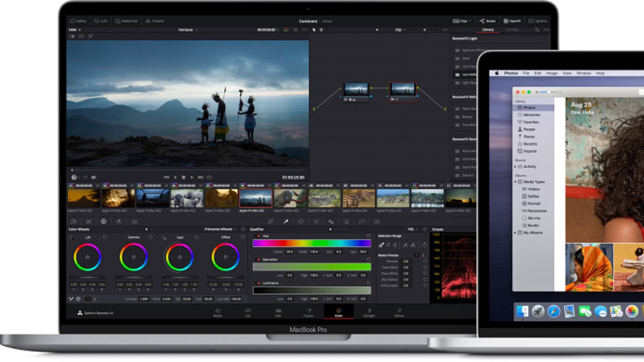Show the Nodes panel
This screenshot has width=644, height=362.
487,21
